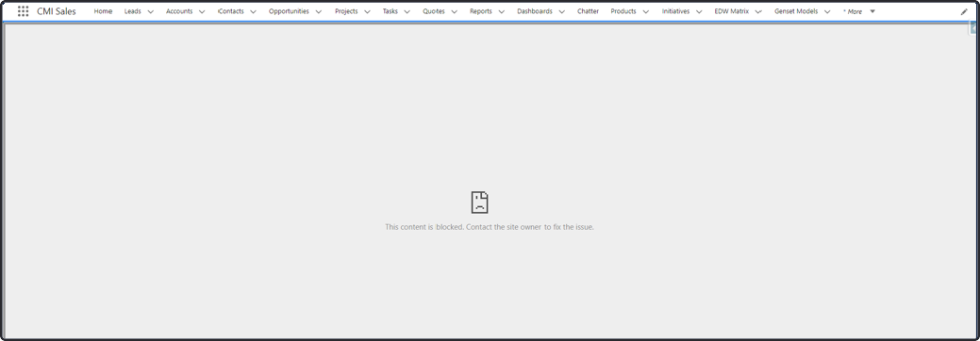Open the Dashboards tab

(535, 11)
